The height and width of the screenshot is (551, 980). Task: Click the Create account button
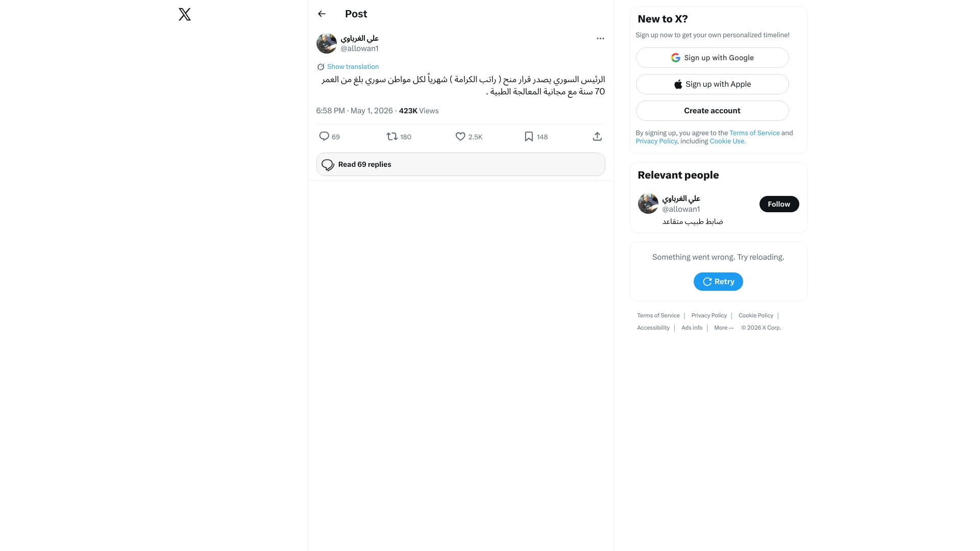pyautogui.click(x=712, y=111)
